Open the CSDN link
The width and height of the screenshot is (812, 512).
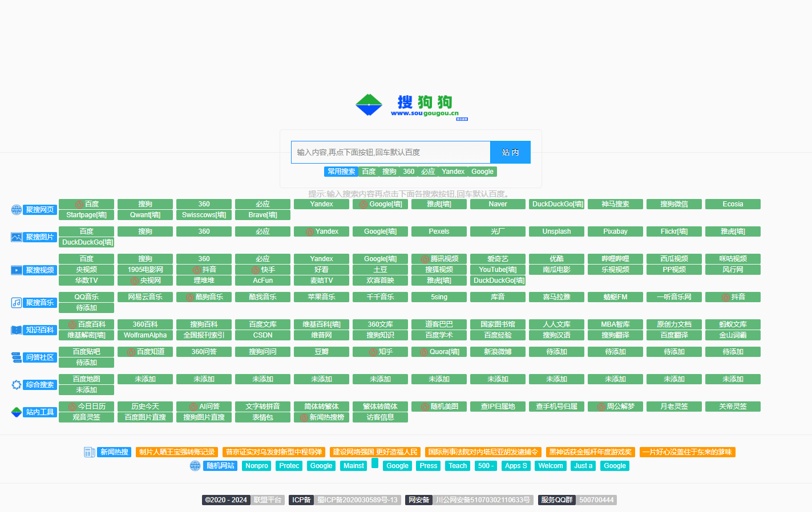coord(262,335)
